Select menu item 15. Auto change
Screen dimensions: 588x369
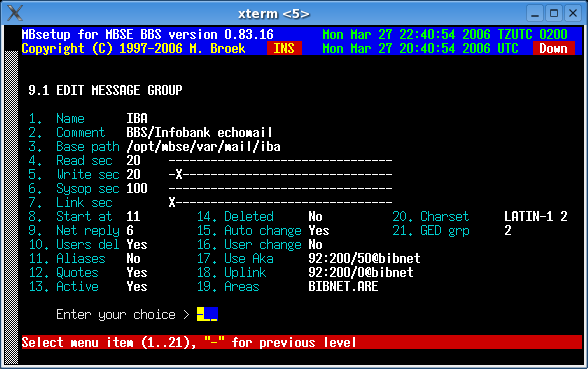249,231
